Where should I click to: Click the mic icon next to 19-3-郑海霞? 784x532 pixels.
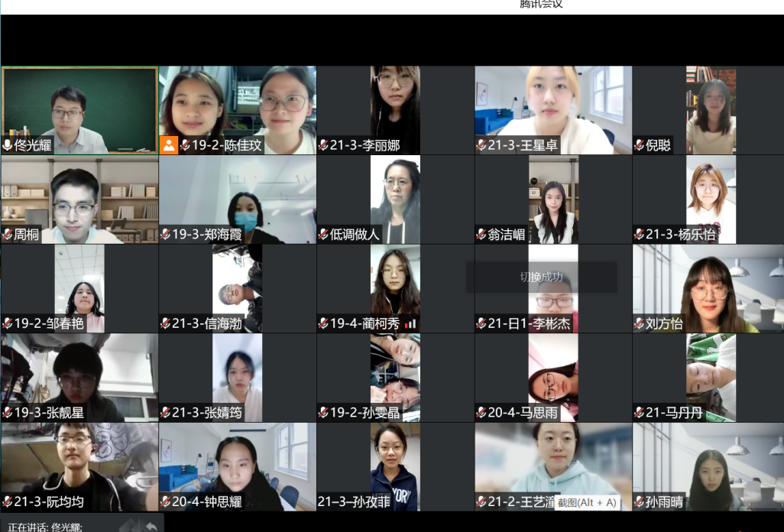click(x=166, y=233)
